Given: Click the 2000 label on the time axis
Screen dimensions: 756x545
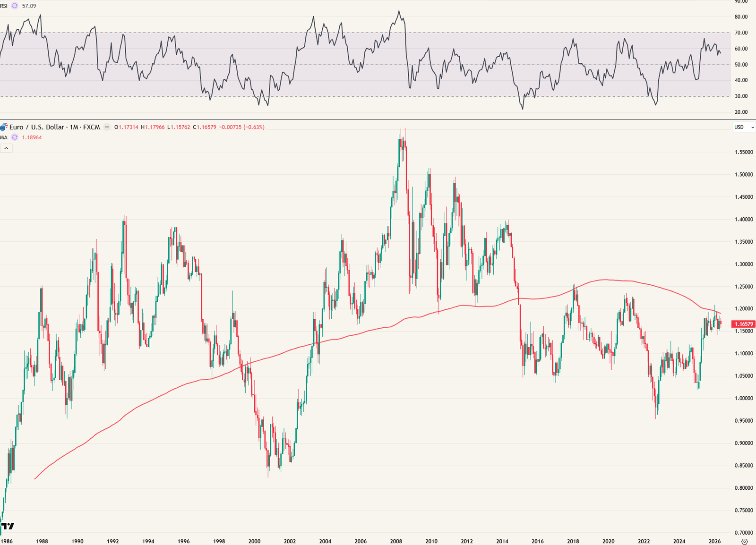Looking at the screenshot, I should tap(254, 541).
